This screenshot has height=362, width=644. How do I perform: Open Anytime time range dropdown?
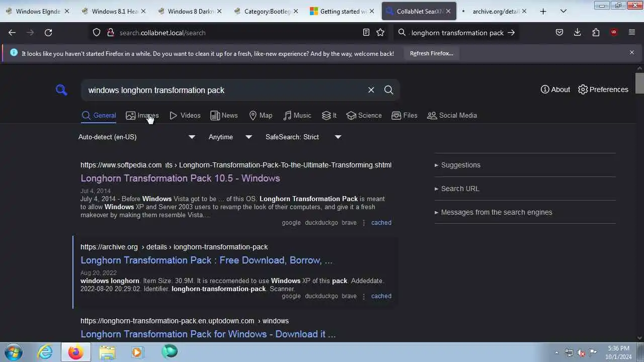(x=230, y=137)
